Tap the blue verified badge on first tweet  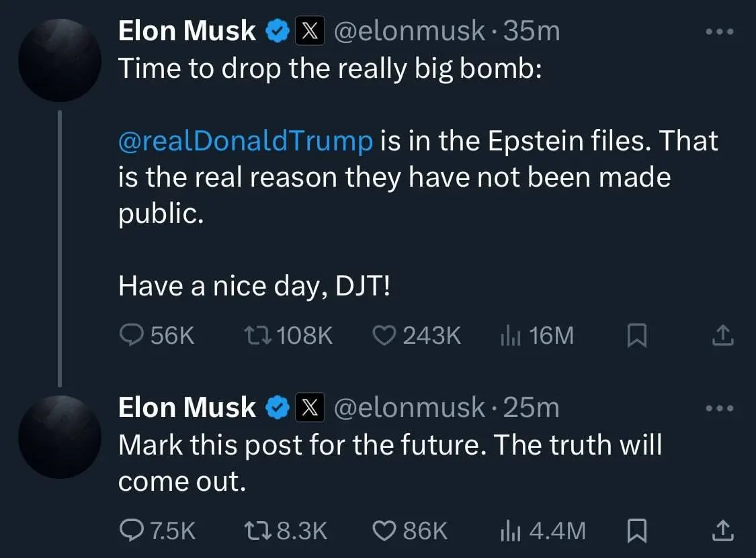(x=277, y=30)
